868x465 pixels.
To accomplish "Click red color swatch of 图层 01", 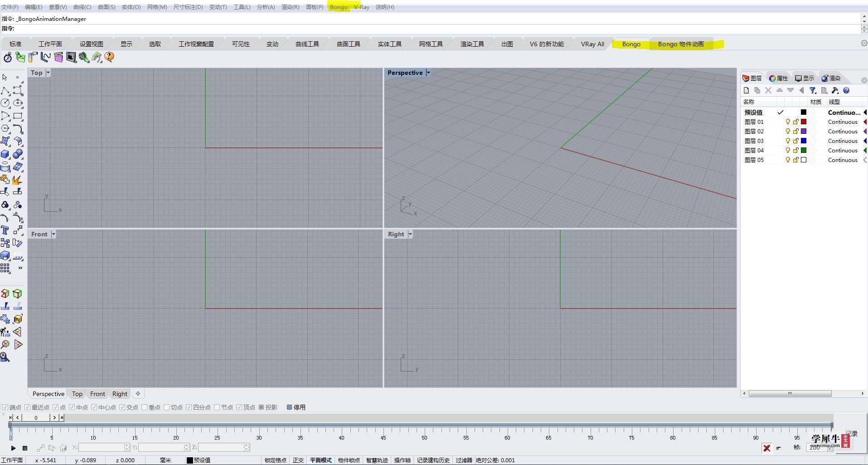I will click(x=804, y=122).
